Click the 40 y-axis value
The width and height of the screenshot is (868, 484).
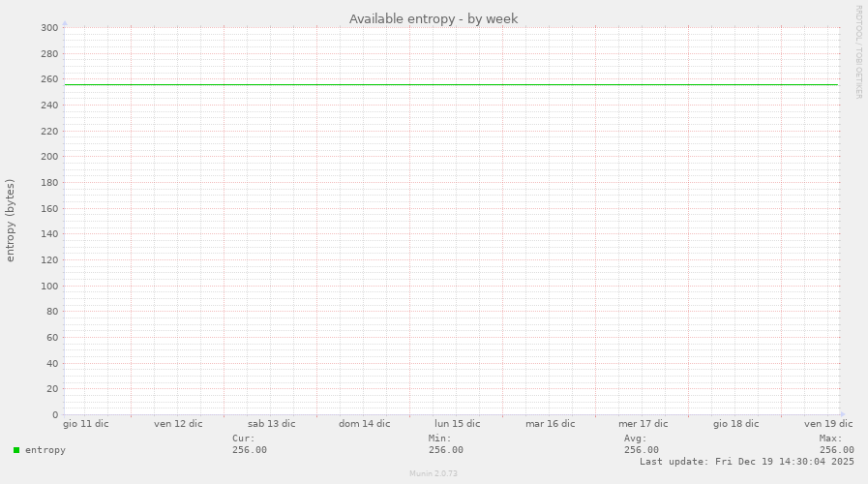coord(52,364)
